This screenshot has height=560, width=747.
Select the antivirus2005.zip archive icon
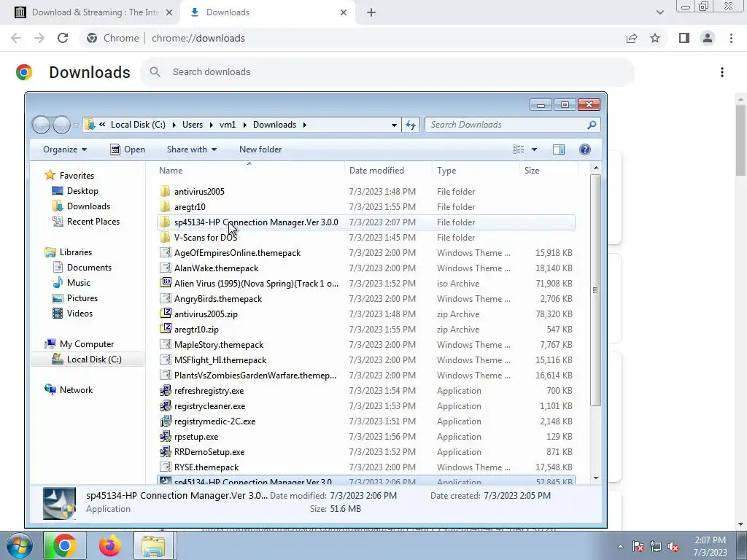pyautogui.click(x=166, y=314)
